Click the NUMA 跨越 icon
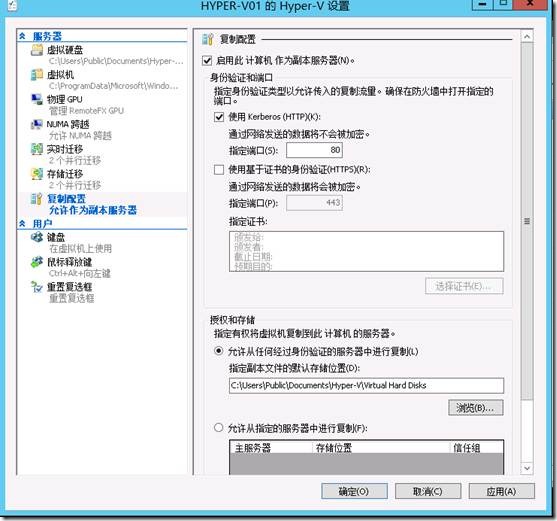Viewport: 557px width, 521px height. (x=37, y=124)
